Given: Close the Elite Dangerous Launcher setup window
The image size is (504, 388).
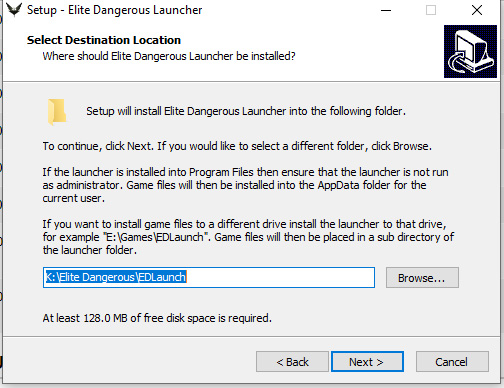Looking at the screenshot, I should 477,10.
